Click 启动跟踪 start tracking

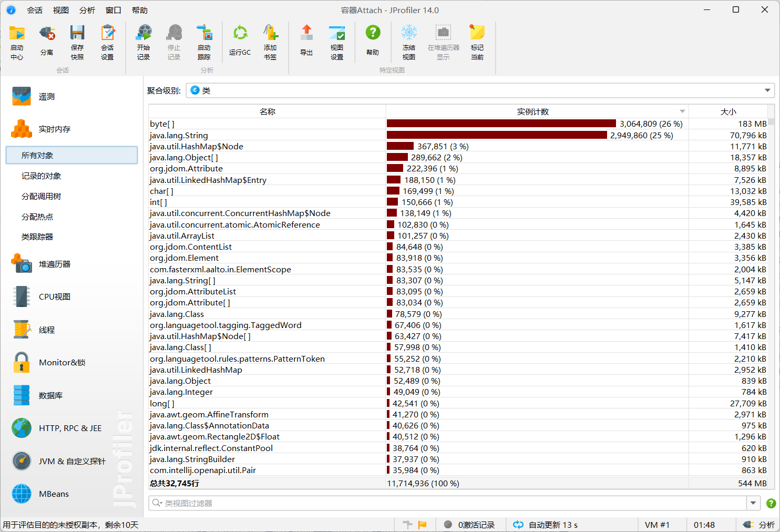pos(204,42)
